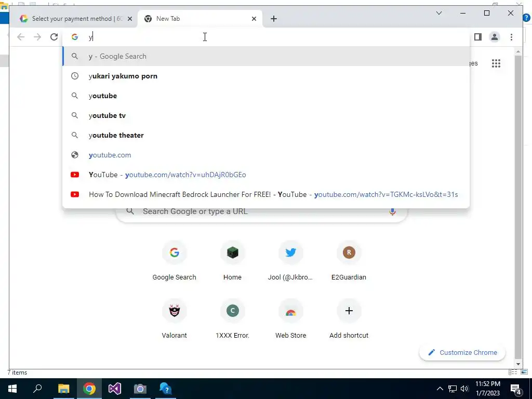
Task: Click the Chrome taskbar icon
Action: coord(89,389)
